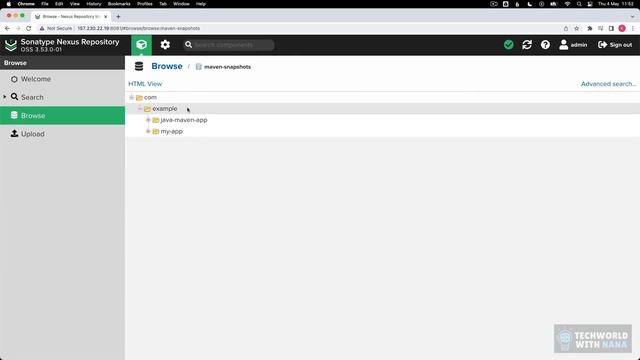Image resolution: width=640 pixels, height=360 pixels.
Task: Click the browser back arrow
Action: 7,28
